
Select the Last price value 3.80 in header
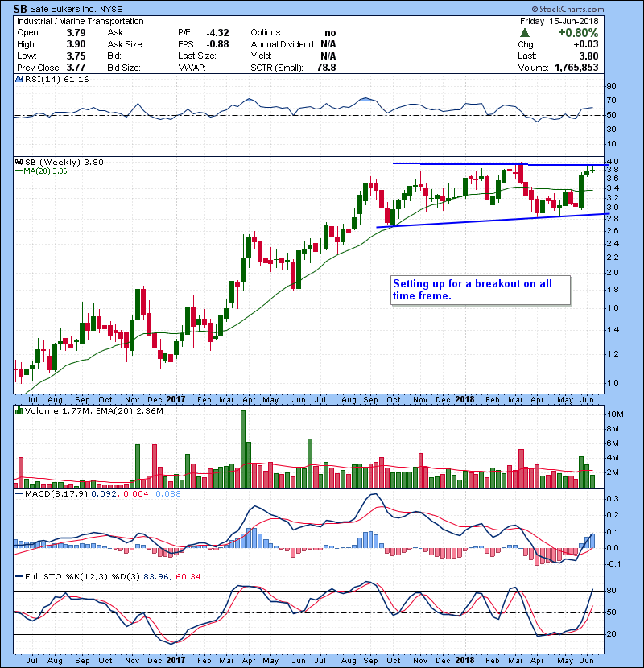tap(588, 56)
